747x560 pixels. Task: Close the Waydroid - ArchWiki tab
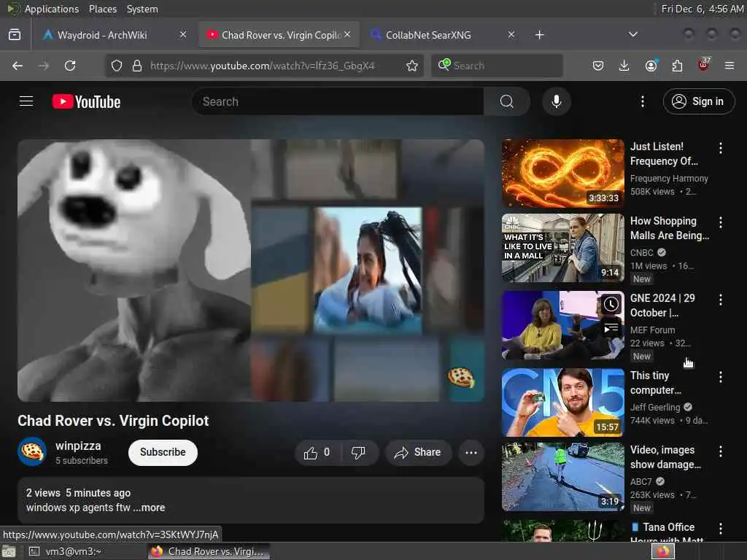(183, 34)
